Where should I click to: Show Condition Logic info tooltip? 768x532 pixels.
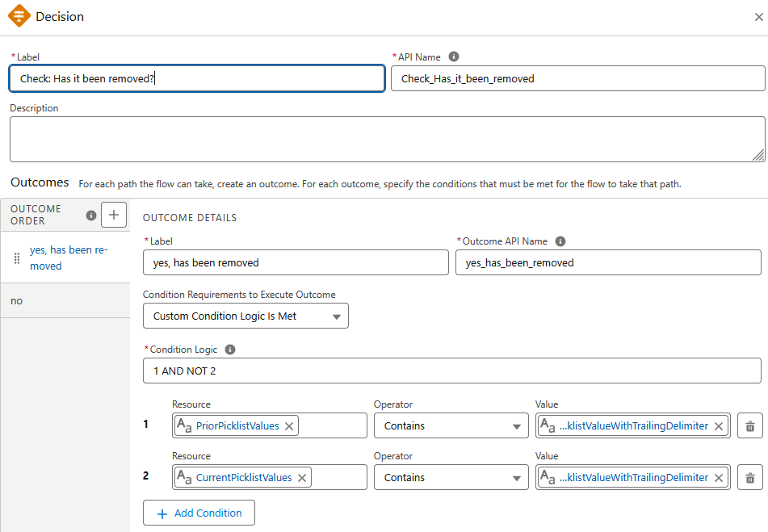coord(230,350)
